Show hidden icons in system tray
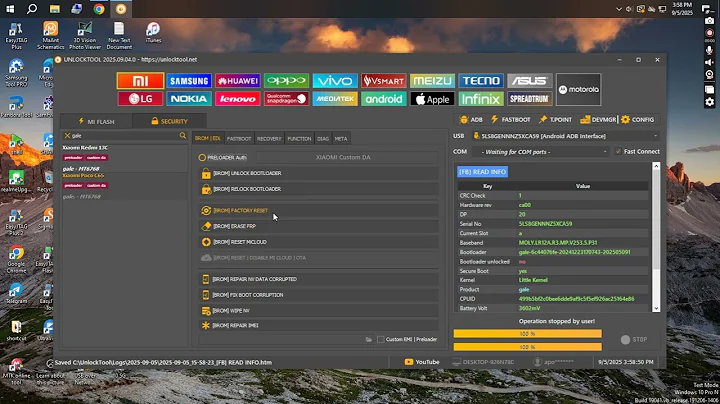 (x=619, y=9)
